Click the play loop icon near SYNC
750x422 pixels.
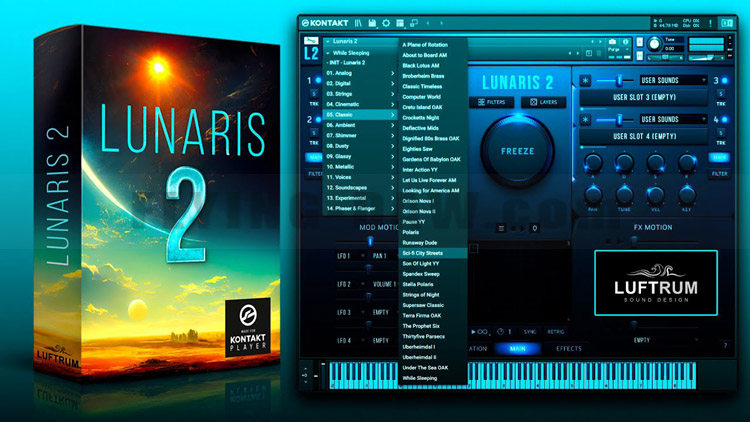[479, 332]
